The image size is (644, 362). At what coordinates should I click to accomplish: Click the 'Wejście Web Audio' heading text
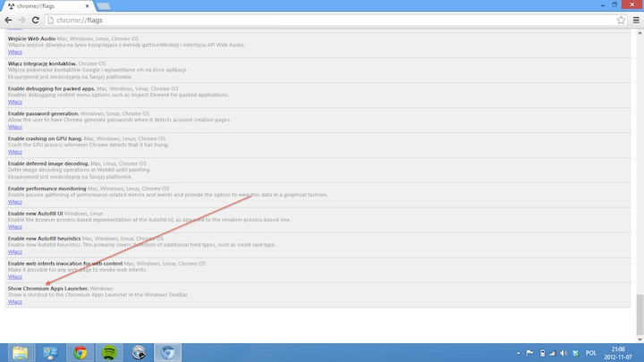[x=31, y=38]
